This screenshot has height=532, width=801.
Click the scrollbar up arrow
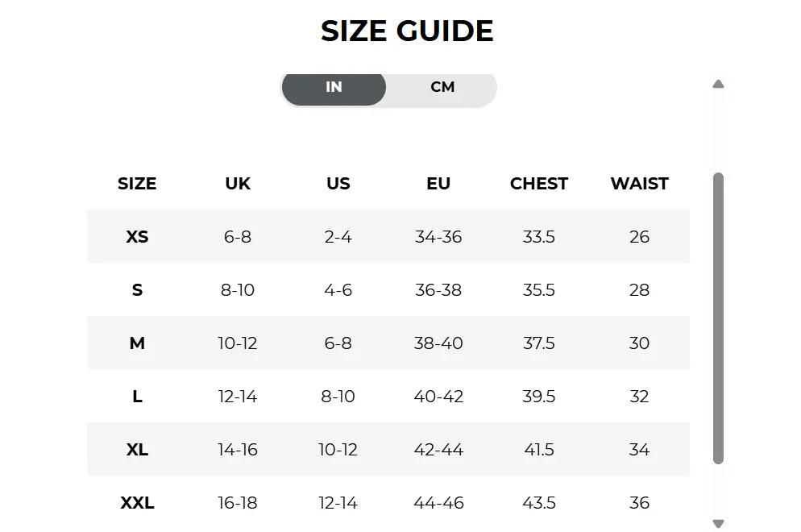pyautogui.click(x=718, y=85)
